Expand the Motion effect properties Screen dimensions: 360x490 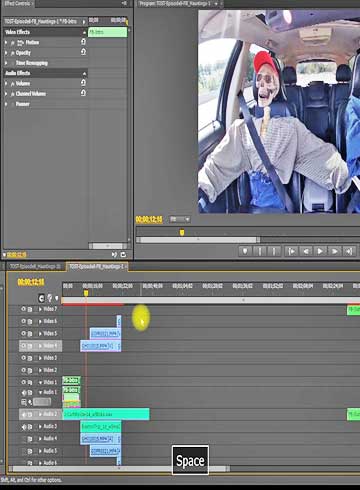coord(6,43)
